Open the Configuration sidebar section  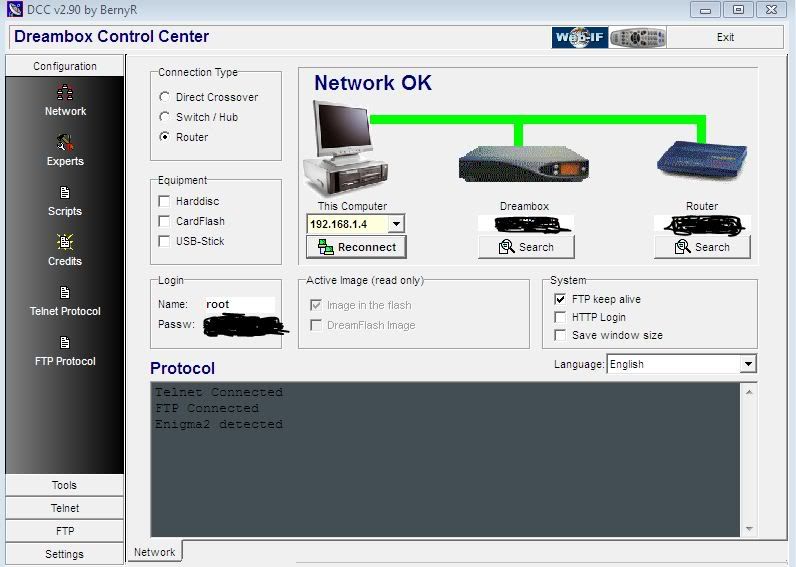coord(64,66)
